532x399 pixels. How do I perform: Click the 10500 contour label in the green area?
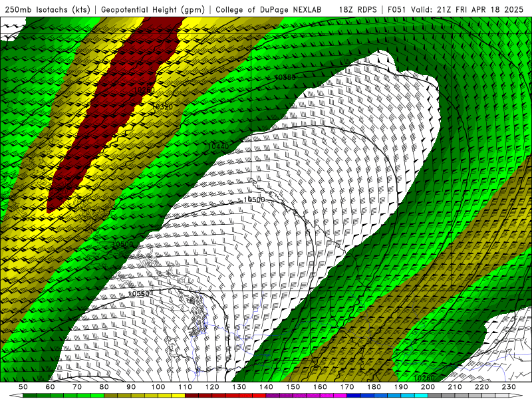tap(122, 244)
